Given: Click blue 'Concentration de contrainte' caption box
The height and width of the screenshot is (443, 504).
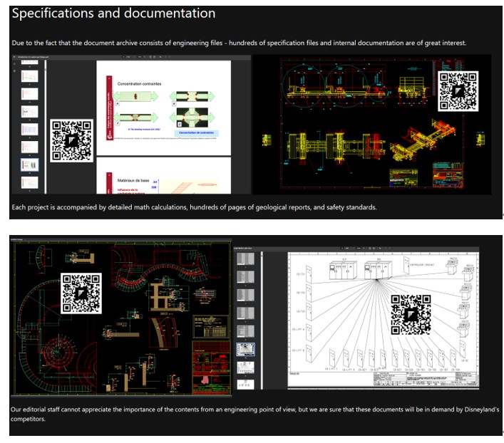Looking at the screenshot, I should coord(196,132).
